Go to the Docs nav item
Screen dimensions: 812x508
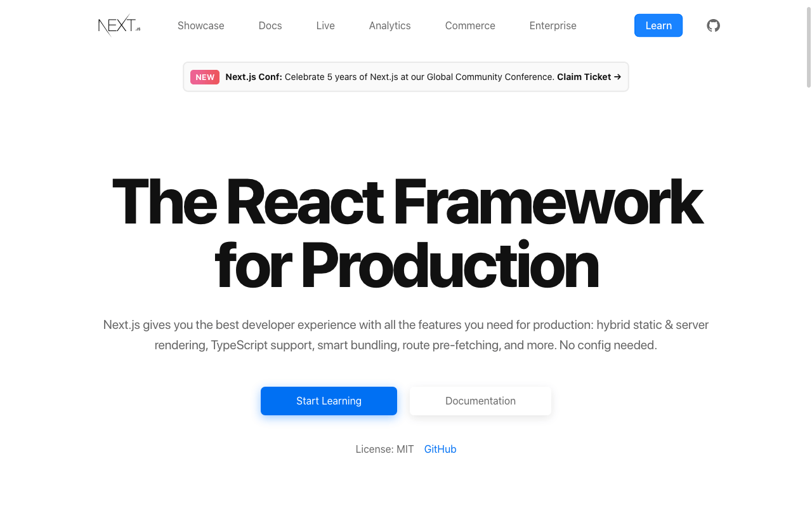(x=270, y=25)
